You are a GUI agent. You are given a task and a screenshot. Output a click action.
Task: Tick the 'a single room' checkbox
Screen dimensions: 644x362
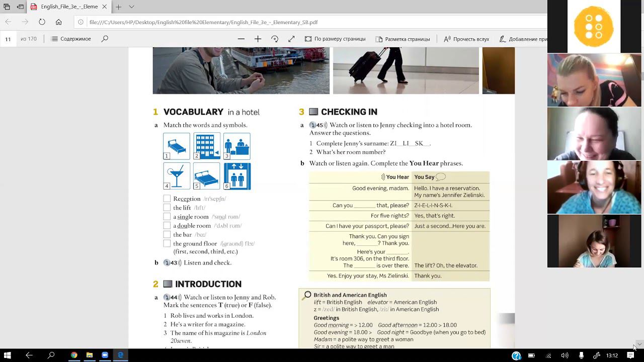(167, 217)
